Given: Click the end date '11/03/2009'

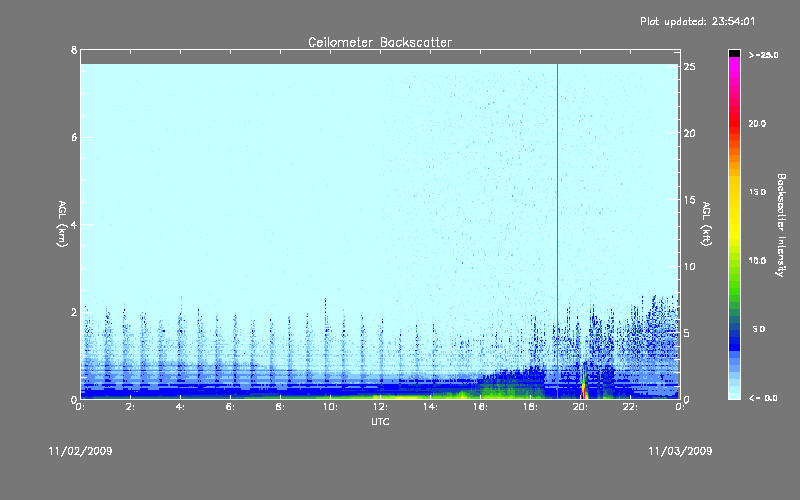Looking at the screenshot, I should click(x=680, y=451).
